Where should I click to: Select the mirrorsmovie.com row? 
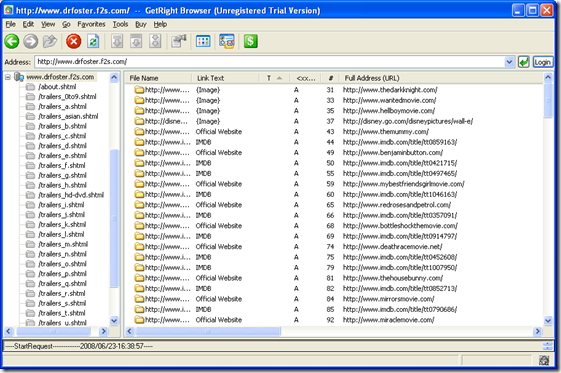pos(334,299)
